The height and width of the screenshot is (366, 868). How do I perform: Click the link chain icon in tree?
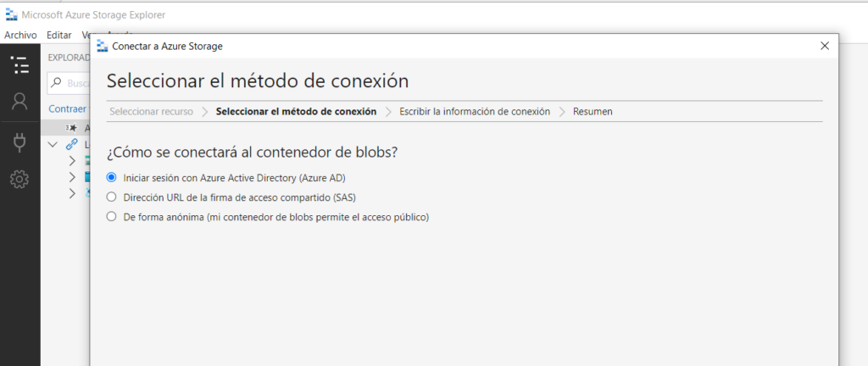(71, 145)
